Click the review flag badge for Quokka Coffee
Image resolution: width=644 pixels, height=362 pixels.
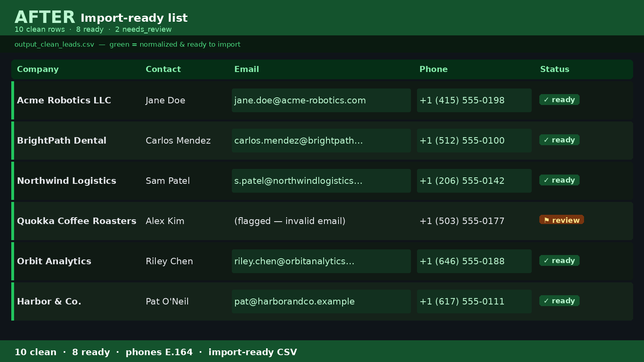561,220
